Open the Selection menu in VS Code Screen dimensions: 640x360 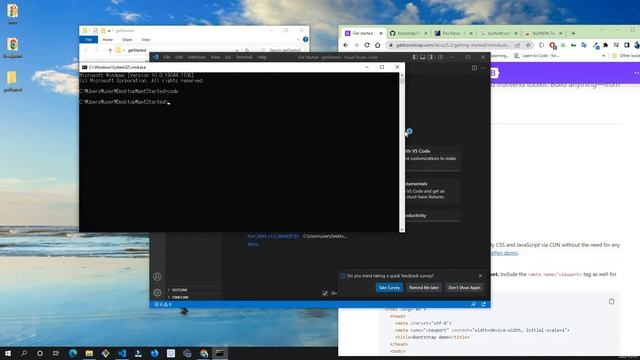[x=197, y=57]
